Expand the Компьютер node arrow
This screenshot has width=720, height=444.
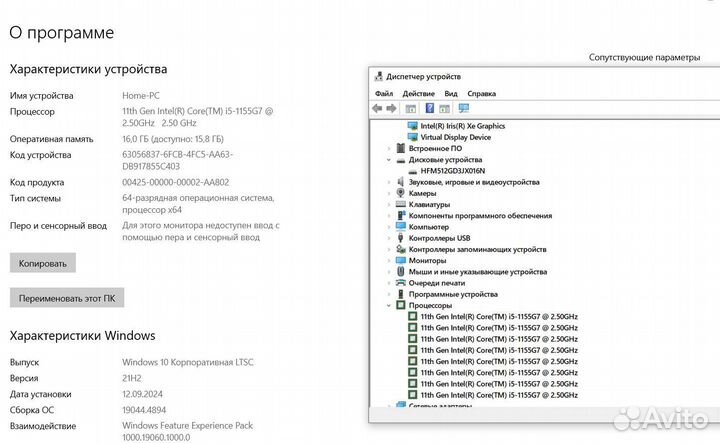[x=389, y=227]
